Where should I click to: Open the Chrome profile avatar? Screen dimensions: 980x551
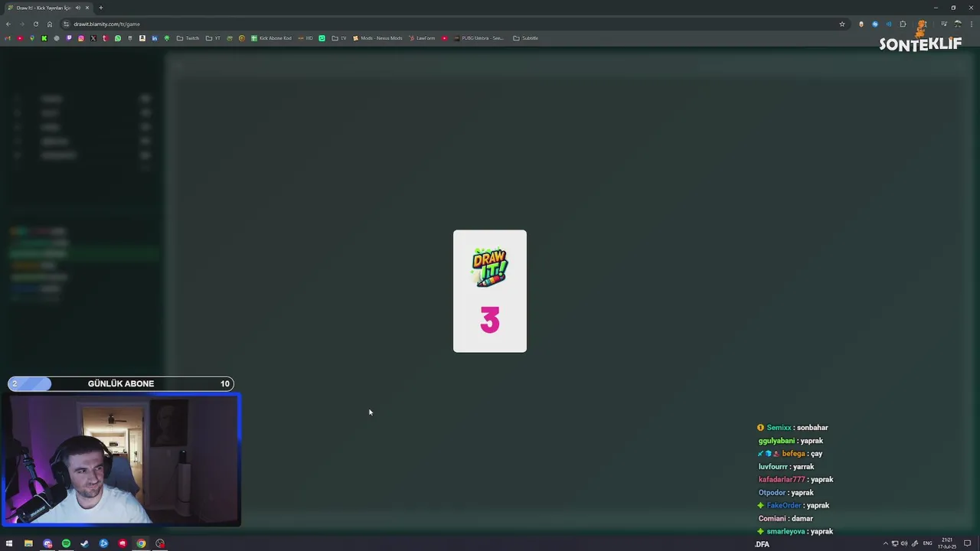click(x=958, y=24)
